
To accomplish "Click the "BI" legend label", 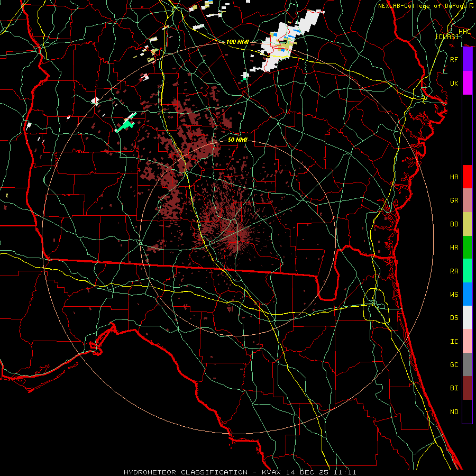I will click(x=454, y=388).
